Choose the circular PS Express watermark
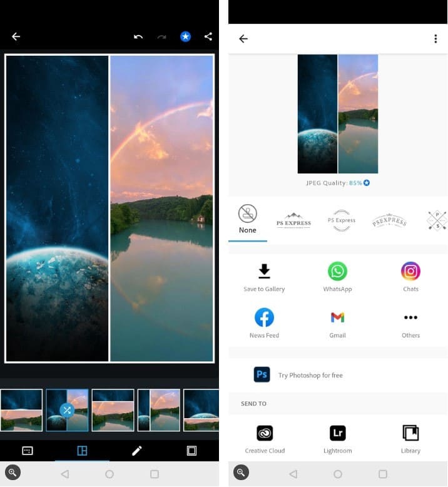Viewport: 448px width, 487px height. point(342,220)
